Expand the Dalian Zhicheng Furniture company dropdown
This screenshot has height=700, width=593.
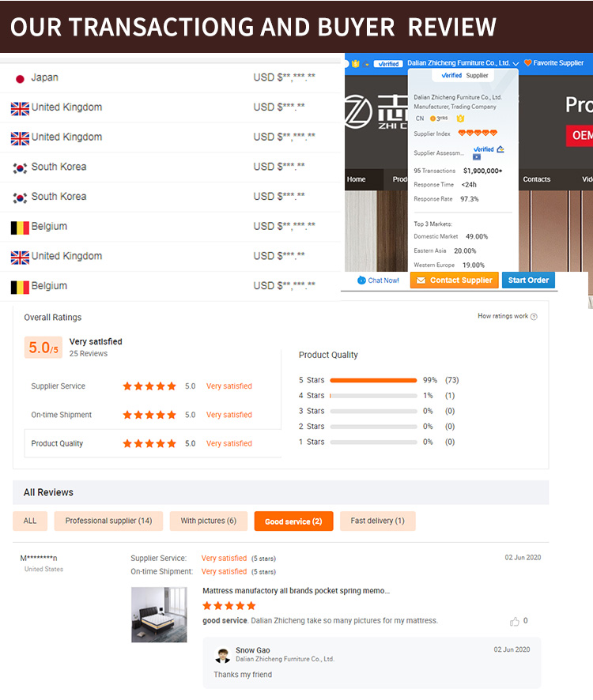tap(516, 63)
